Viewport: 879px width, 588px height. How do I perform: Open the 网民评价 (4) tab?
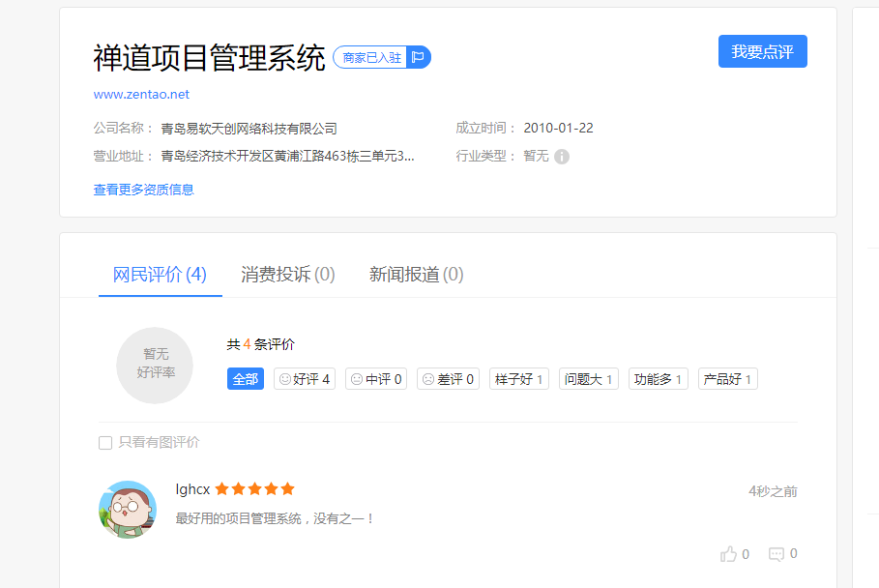tap(160, 274)
